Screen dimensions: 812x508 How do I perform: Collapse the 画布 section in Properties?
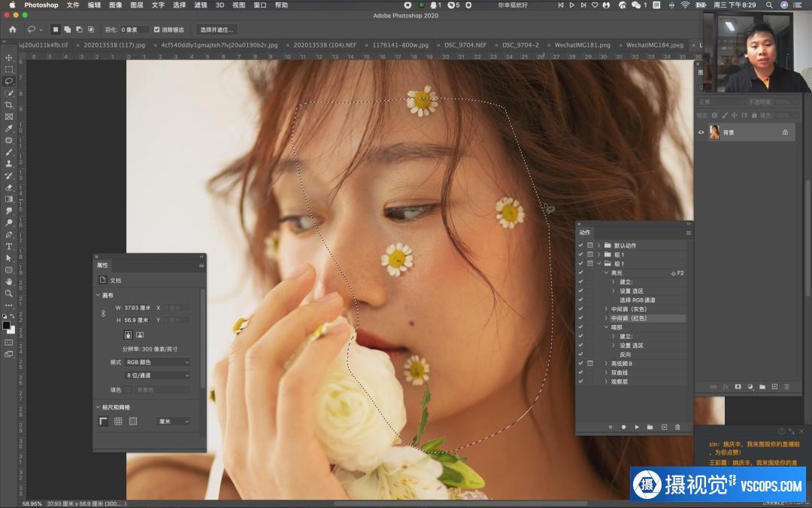click(98, 296)
